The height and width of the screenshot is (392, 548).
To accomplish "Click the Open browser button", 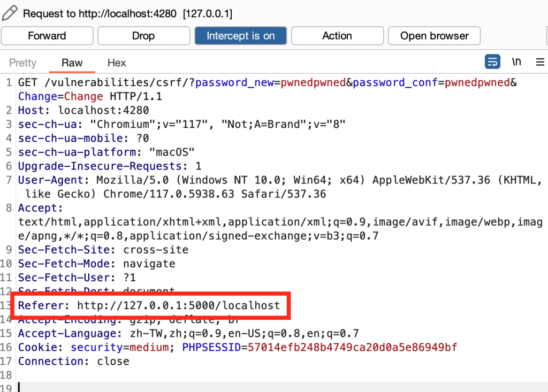I will click(x=434, y=36).
